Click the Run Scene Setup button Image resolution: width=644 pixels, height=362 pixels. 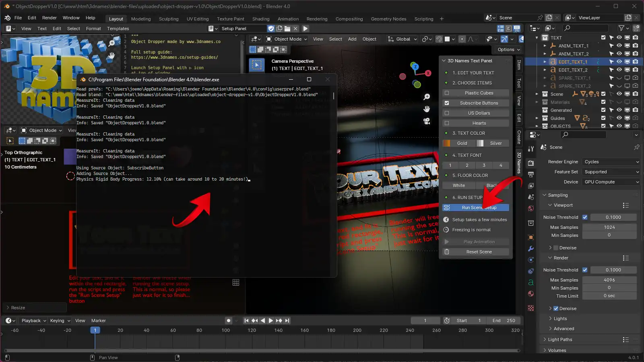click(476, 208)
